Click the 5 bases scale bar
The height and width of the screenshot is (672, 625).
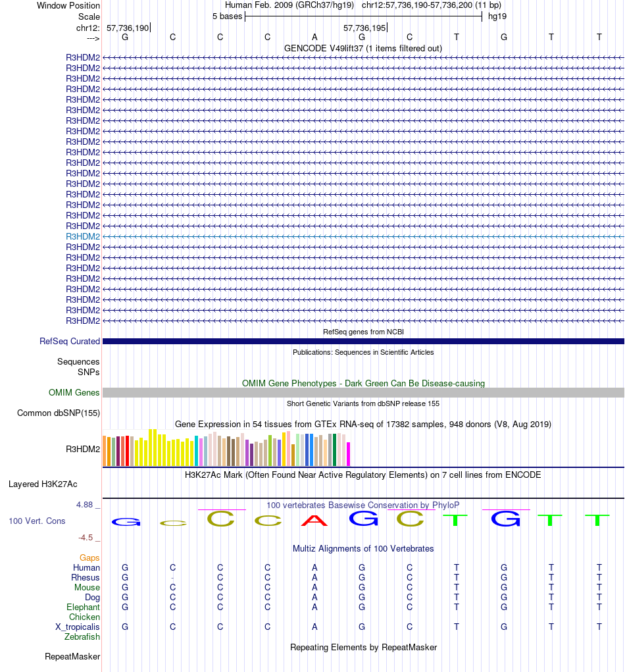363,16
